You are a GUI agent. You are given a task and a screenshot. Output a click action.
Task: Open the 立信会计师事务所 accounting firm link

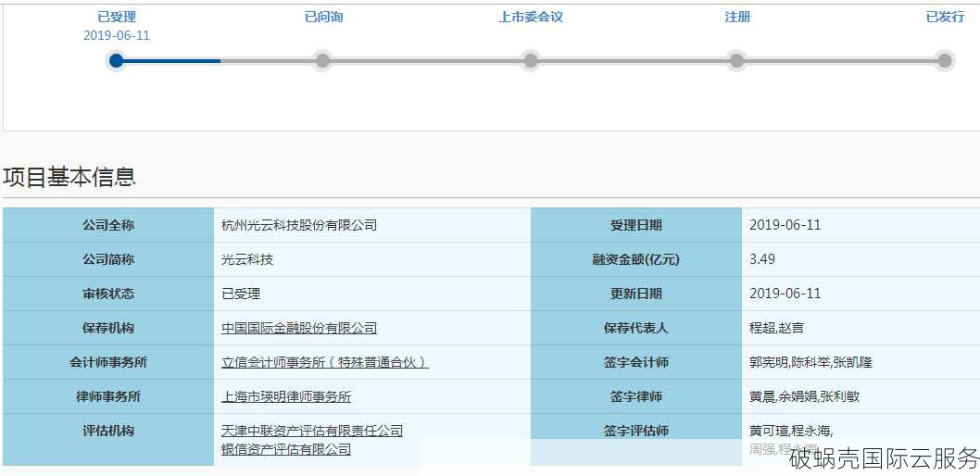click(x=325, y=362)
